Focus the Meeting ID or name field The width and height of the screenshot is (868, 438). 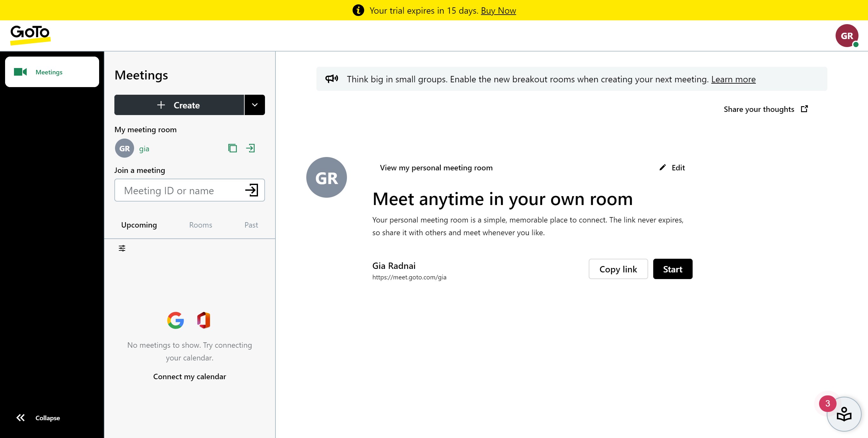point(179,190)
